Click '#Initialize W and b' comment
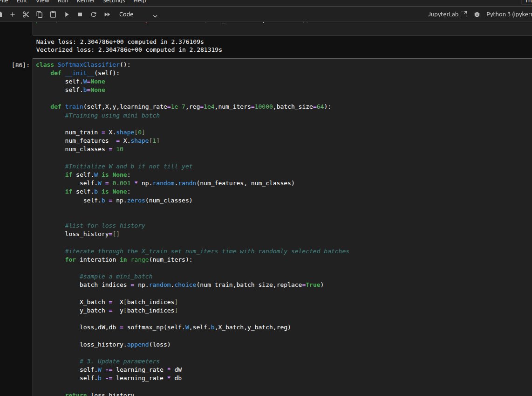 (x=129, y=166)
